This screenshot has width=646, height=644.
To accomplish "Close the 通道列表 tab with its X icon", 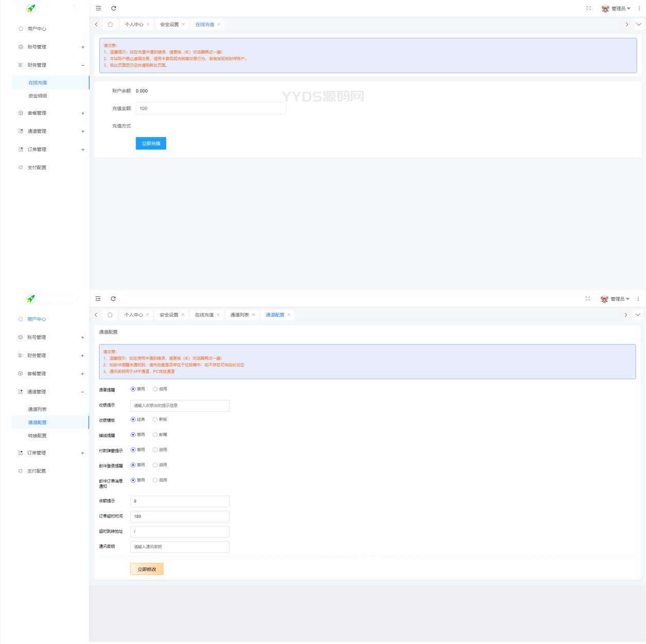I will (253, 315).
